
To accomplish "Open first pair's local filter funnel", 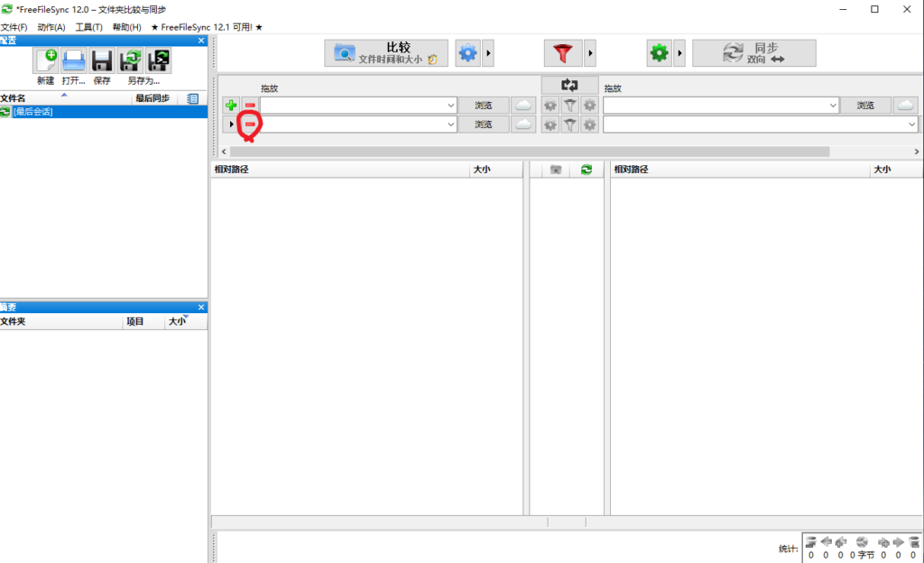I will coord(570,106).
